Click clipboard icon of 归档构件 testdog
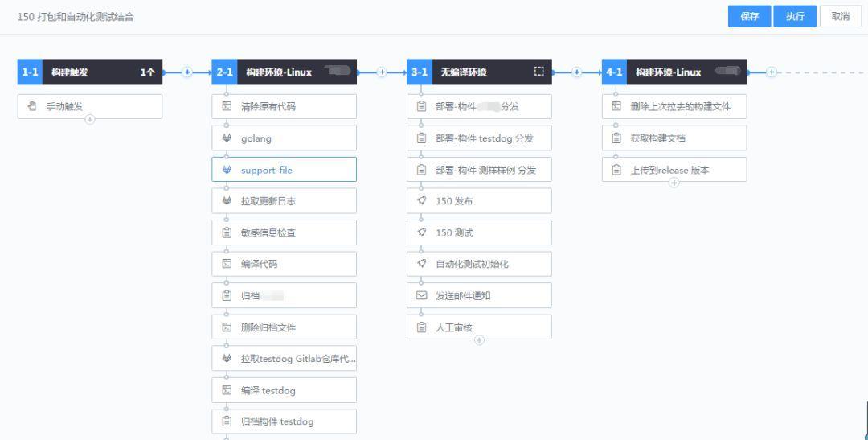Viewport: 868px width, 440px height. coord(227,421)
